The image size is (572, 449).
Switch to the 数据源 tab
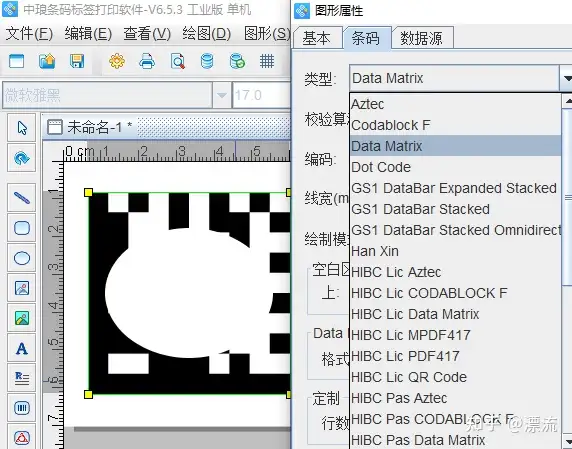[x=422, y=38]
